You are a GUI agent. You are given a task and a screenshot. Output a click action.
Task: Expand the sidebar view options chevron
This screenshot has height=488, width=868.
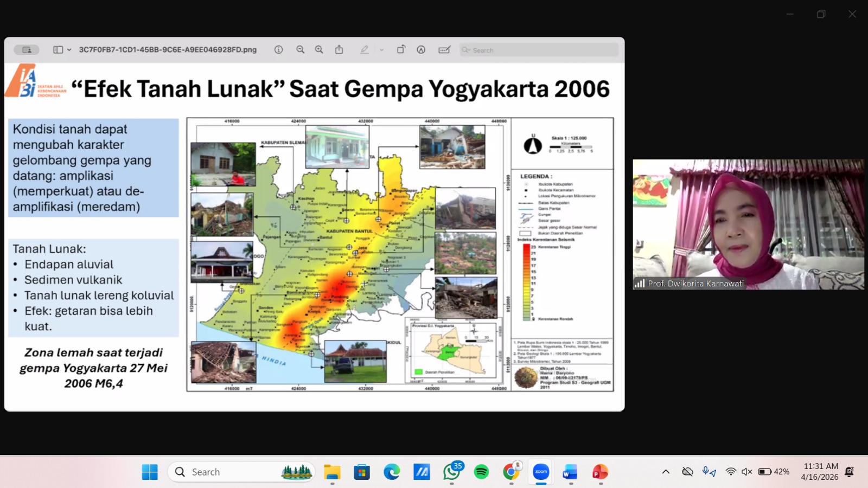[x=69, y=50]
